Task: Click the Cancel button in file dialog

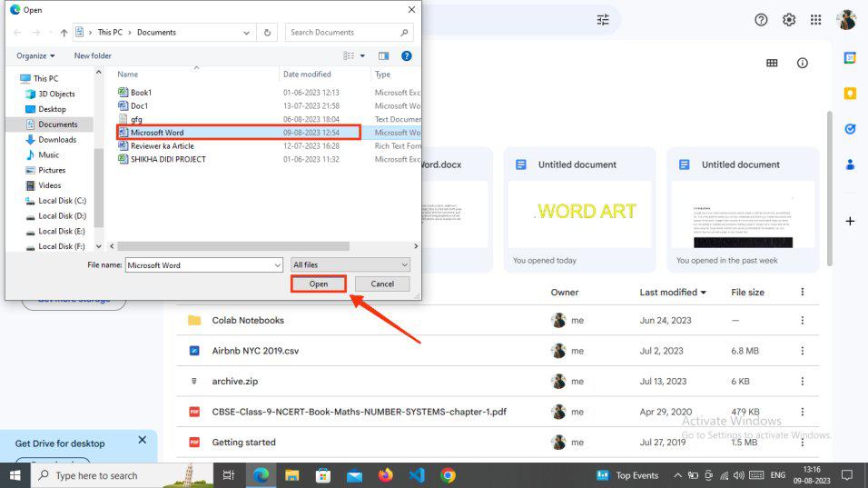Action: 382,284
